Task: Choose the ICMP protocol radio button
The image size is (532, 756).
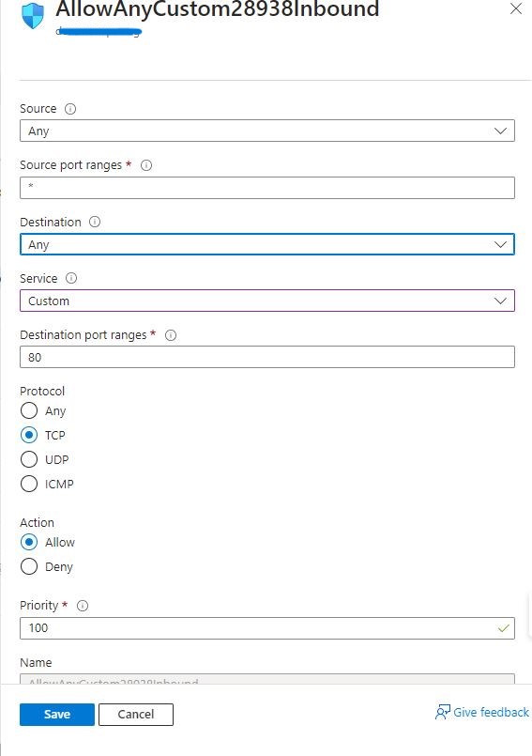Action: point(29,484)
